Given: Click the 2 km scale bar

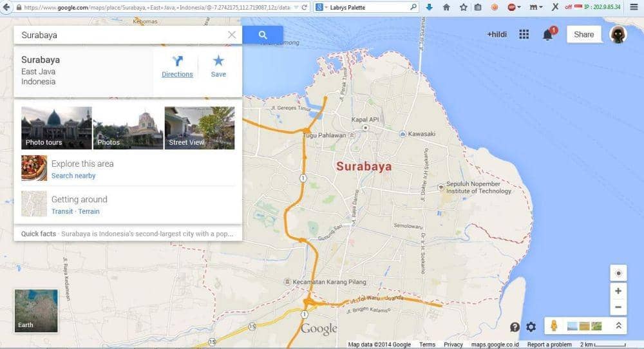Looking at the screenshot, I should [603, 344].
